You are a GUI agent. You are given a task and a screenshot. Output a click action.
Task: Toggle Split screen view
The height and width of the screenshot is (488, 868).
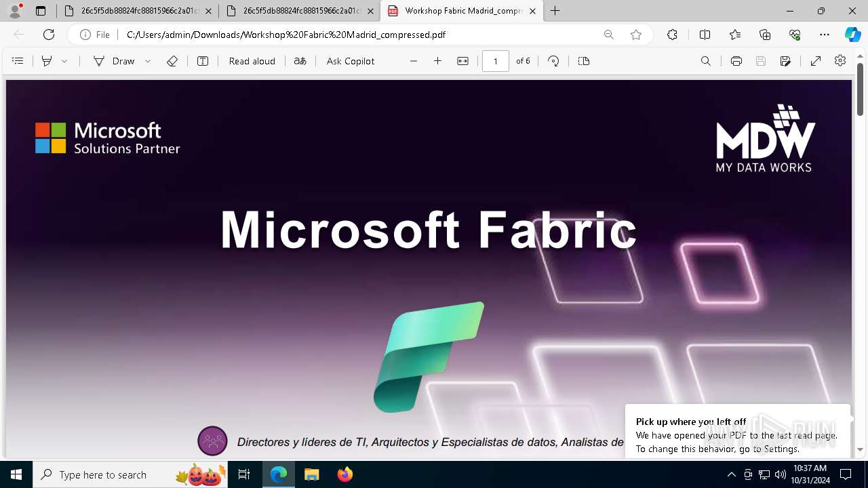tap(705, 35)
